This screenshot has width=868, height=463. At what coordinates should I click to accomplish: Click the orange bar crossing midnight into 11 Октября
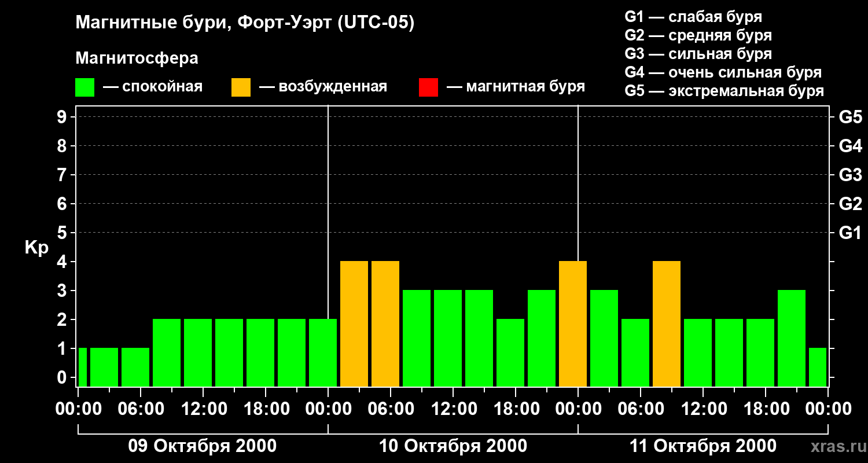coord(573,324)
